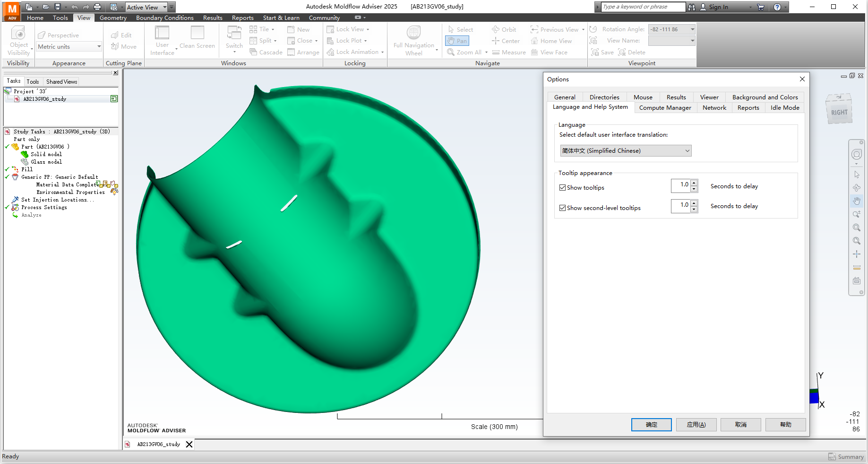
Task: Select Solid model tree item
Action: tap(46, 154)
